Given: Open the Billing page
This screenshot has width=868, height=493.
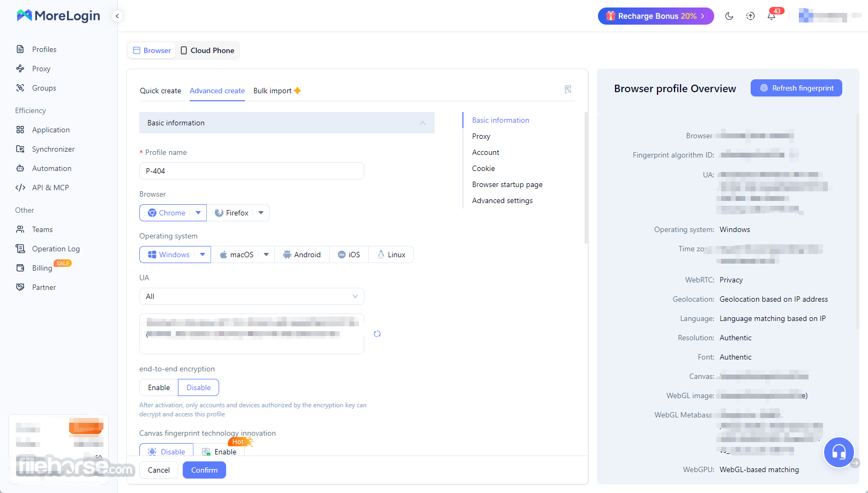Looking at the screenshot, I should click(x=42, y=268).
